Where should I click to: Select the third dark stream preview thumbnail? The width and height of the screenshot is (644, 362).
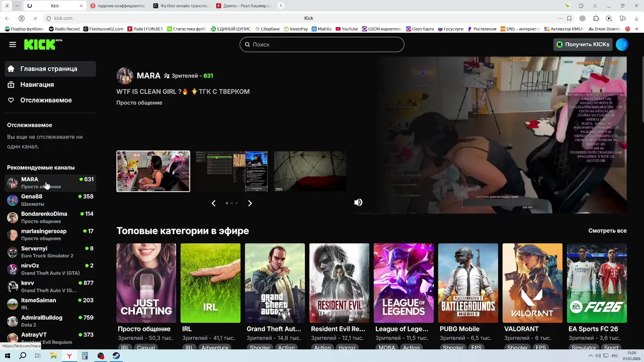point(310,171)
